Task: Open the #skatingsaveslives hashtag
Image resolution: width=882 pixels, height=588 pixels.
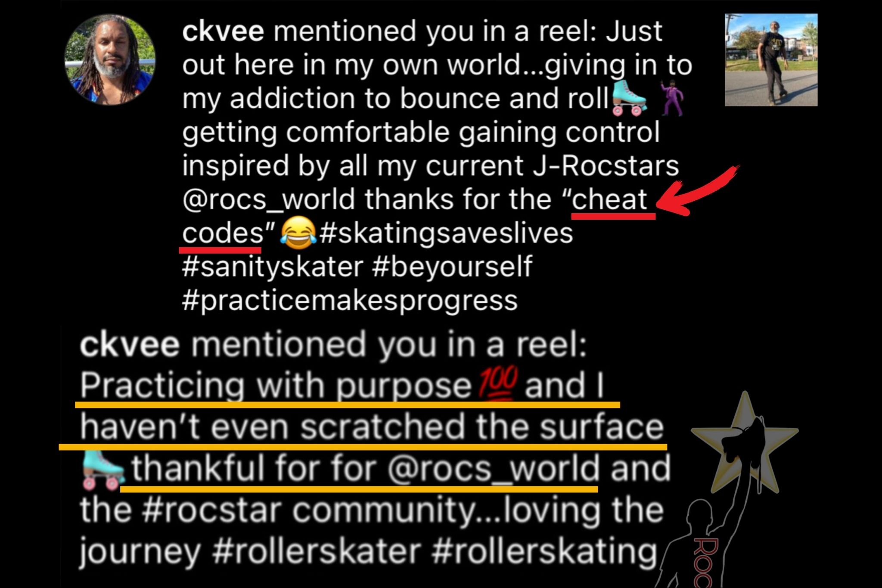Action: 447,233
